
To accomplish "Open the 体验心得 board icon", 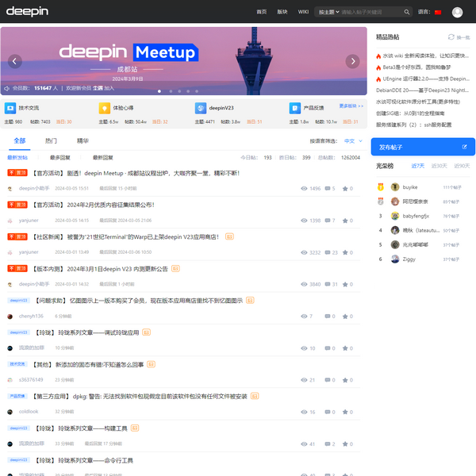I will coord(104,108).
